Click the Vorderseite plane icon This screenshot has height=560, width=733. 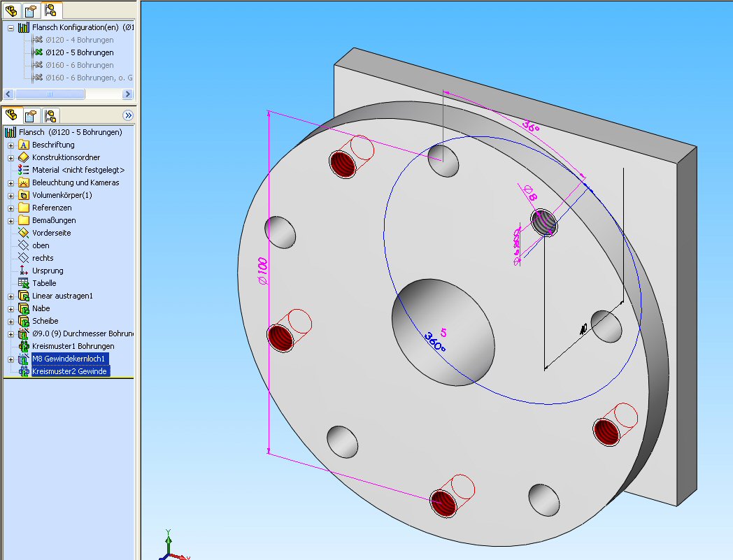pyautogui.click(x=24, y=233)
